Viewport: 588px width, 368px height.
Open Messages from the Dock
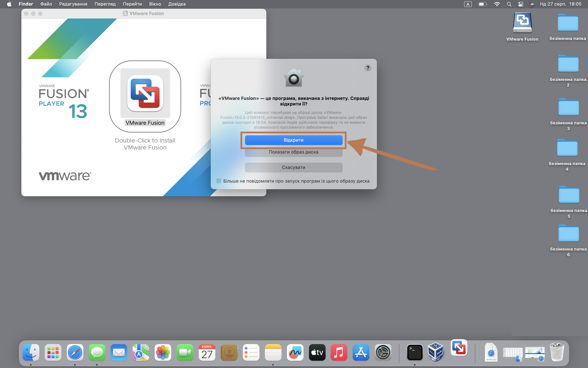click(x=97, y=352)
